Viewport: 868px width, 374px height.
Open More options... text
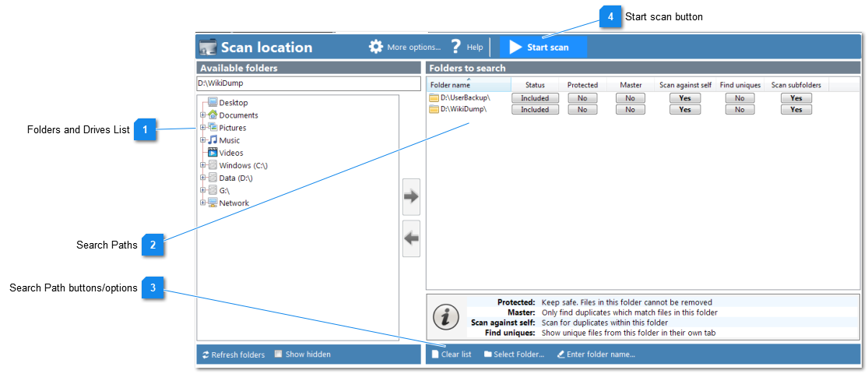tap(413, 47)
